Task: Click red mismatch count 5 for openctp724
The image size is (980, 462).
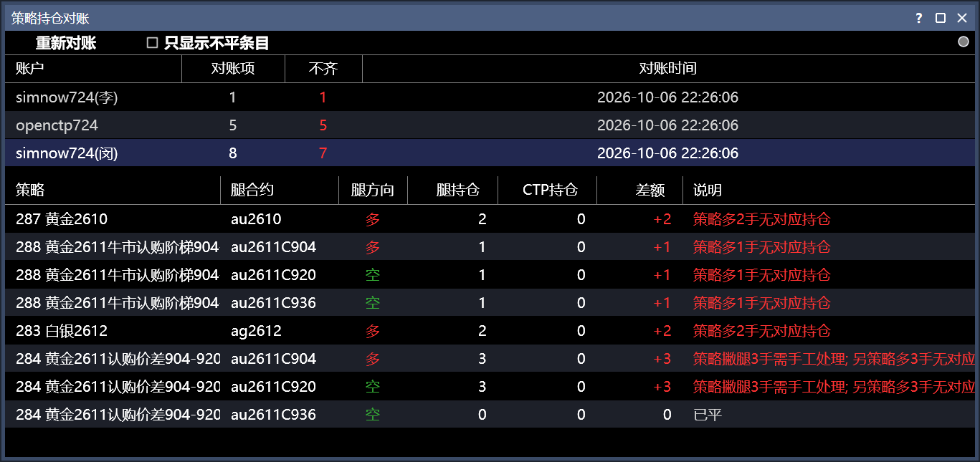Action: click(323, 125)
